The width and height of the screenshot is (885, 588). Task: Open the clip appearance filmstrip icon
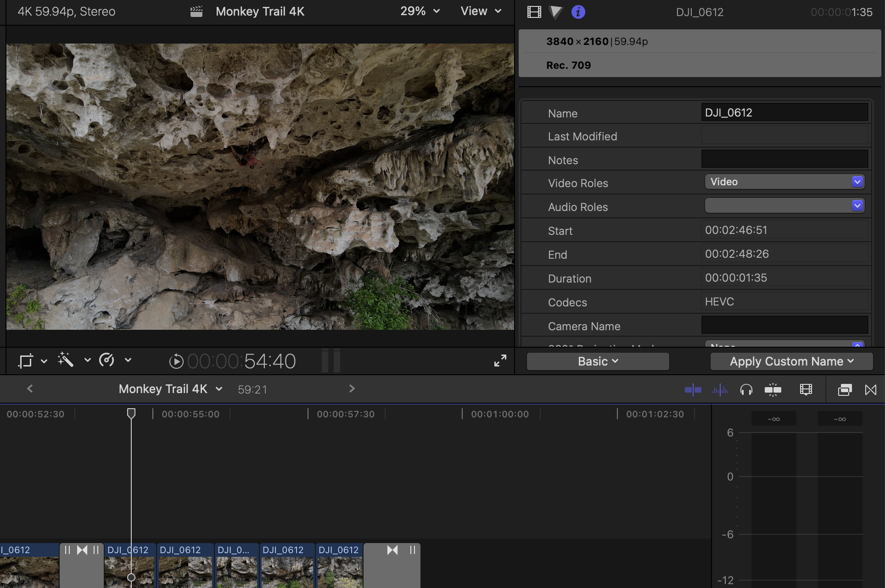click(806, 390)
